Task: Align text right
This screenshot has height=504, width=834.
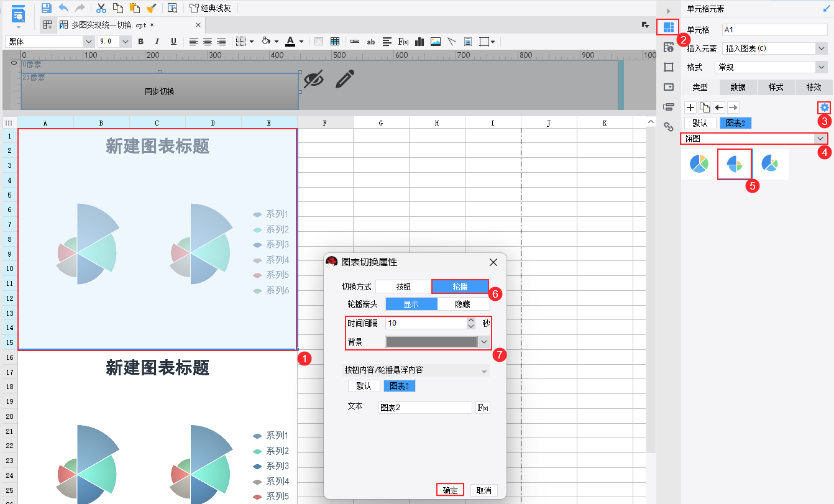Action: [x=221, y=42]
